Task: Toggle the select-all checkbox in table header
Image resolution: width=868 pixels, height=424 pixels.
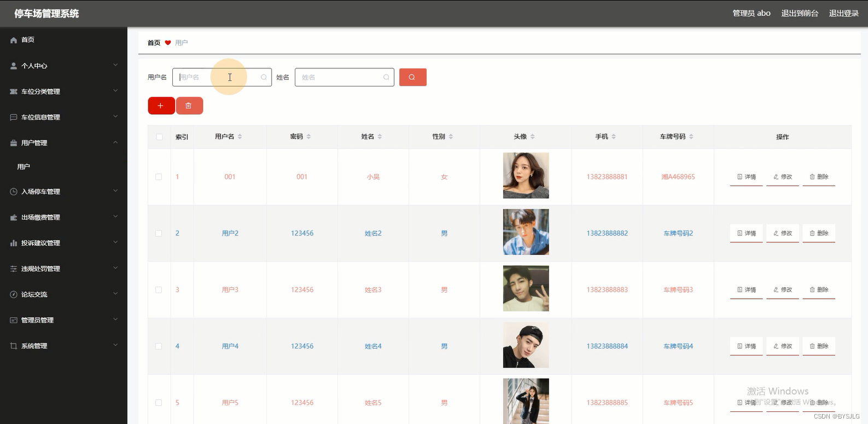Action: (x=159, y=137)
